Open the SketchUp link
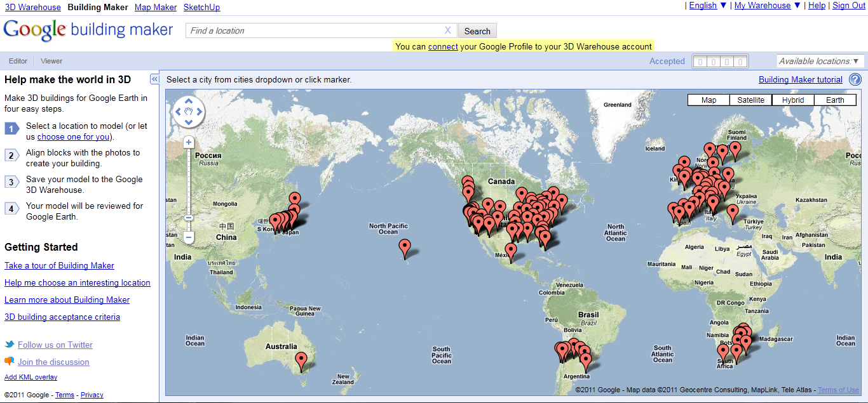 202,7
